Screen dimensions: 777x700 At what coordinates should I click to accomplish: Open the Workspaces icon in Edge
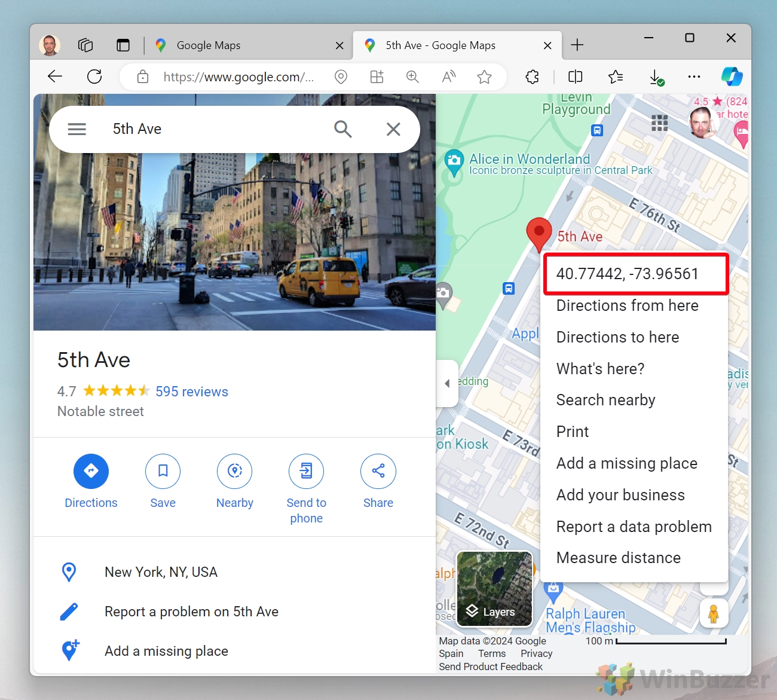[x=85, y=45]
